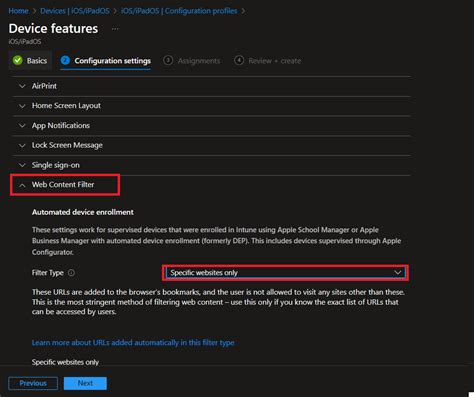Click the iOS/iPadOS subtitle under title

[x=25, y=42]
